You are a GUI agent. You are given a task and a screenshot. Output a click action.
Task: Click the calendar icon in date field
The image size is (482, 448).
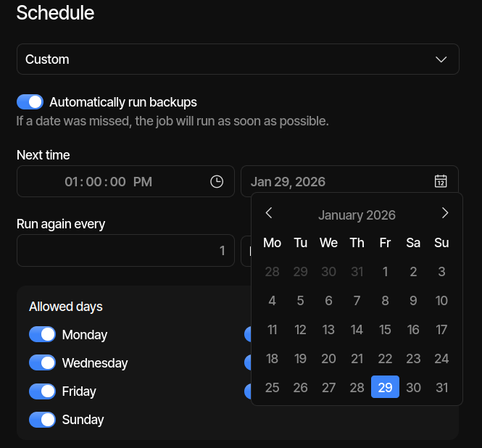[x=441, y=181]
